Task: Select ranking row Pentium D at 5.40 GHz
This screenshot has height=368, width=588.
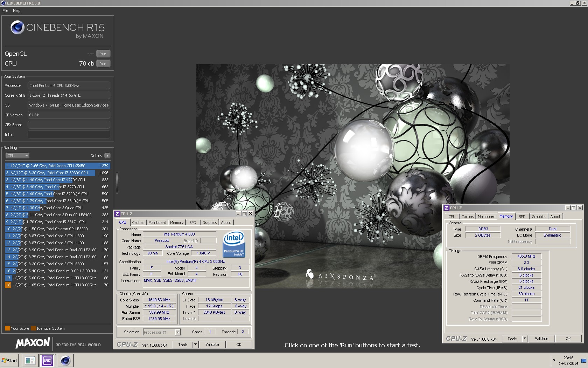Action: (57, 271)
